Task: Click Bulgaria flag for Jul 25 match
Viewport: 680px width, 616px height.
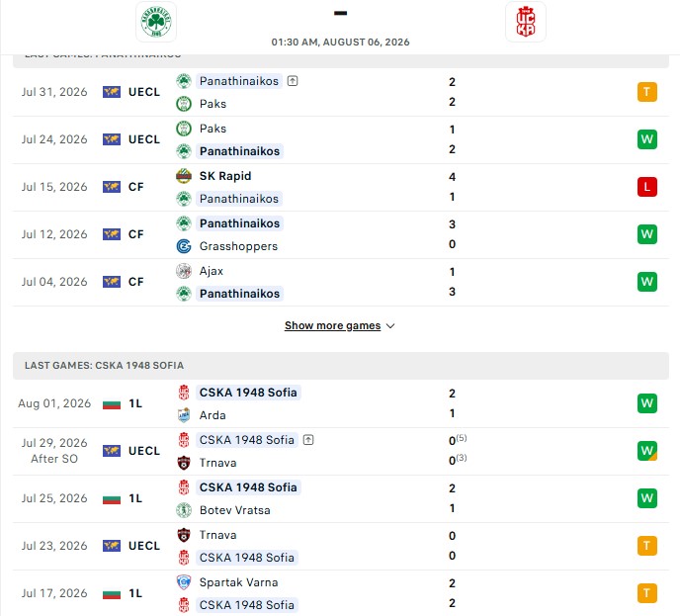Action: click(x=112, y=498)
